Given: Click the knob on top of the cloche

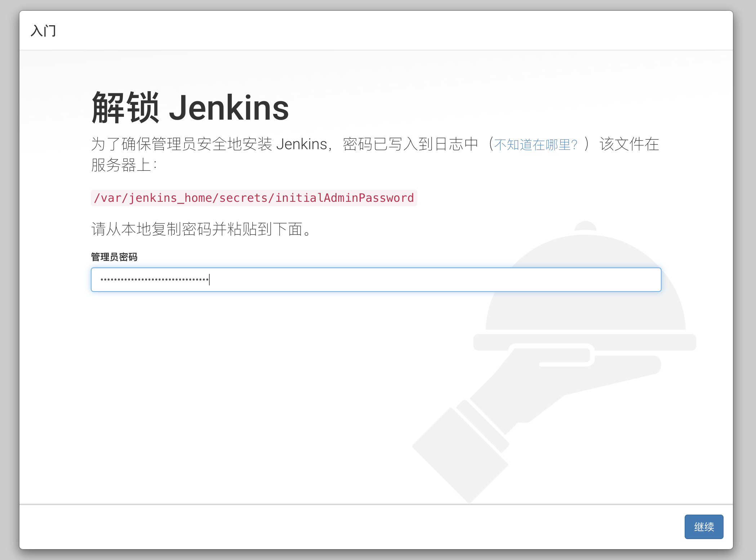Looking at the screenshot, I should pyautogui.click(x=586, y=226).
